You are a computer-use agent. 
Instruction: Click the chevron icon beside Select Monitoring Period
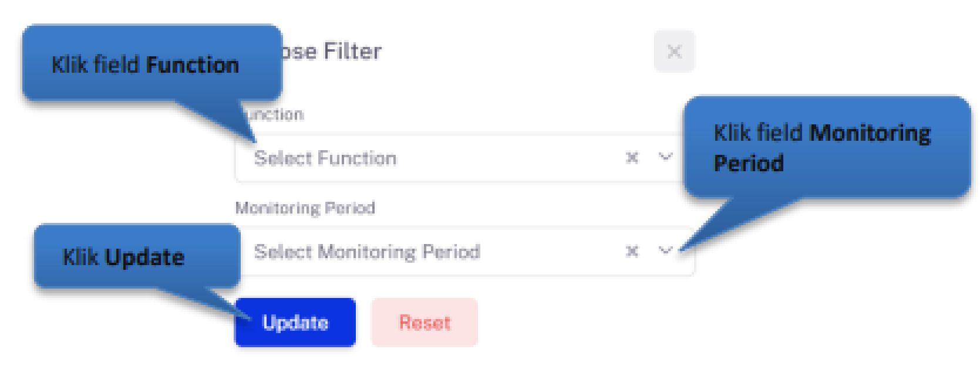[664, 251]
